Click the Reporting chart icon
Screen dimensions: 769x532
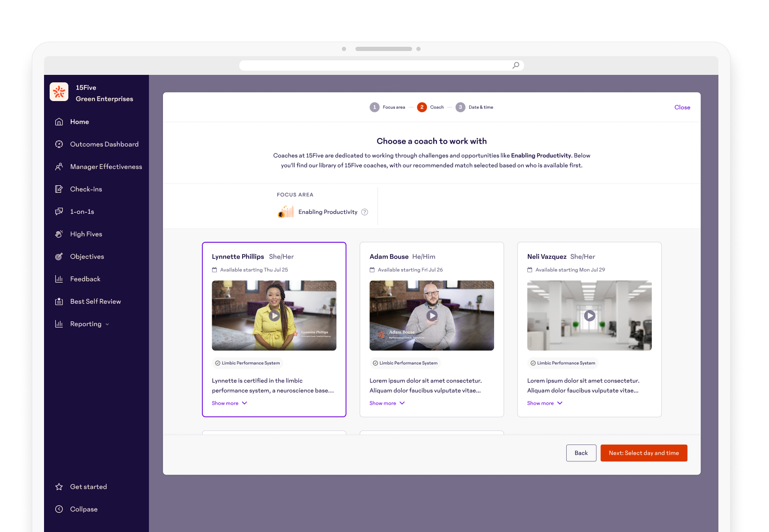tap(59, 324)
